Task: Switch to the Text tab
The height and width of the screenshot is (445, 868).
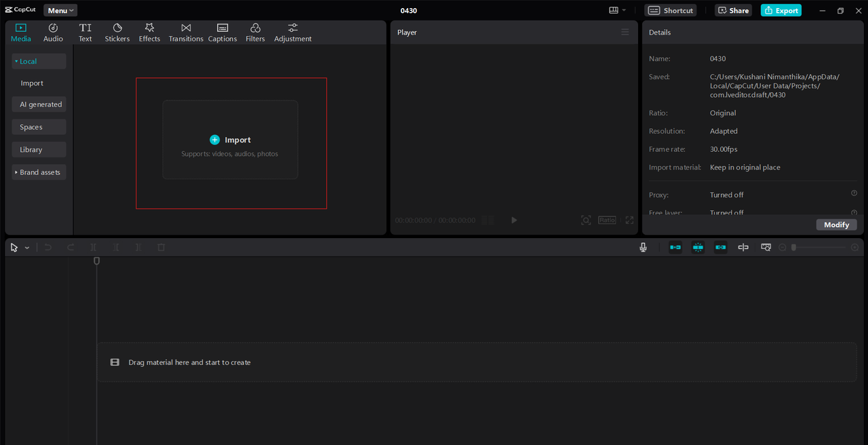Action: coord(85,33)
